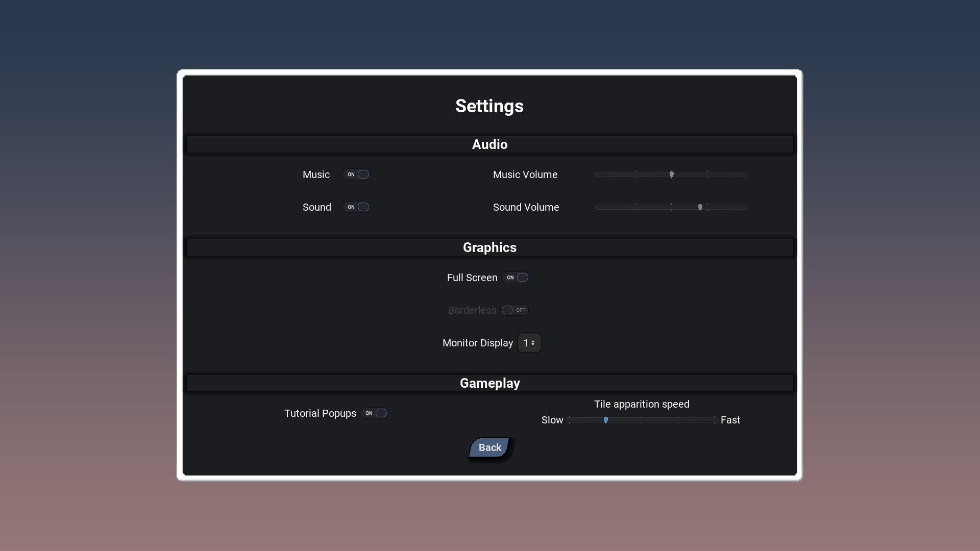
Task: Select the Tile apparition speed slider thumb
Action: [605, 420]
